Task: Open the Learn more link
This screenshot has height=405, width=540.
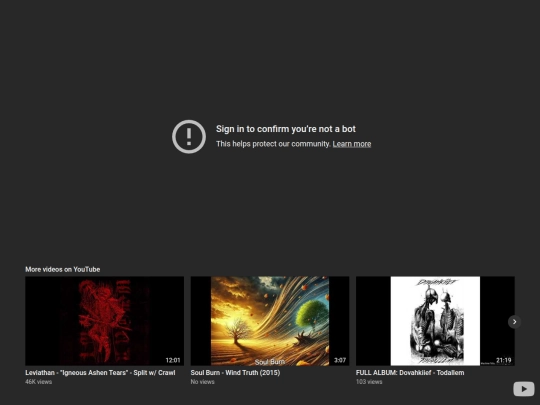Action: [x=352, y=144]
